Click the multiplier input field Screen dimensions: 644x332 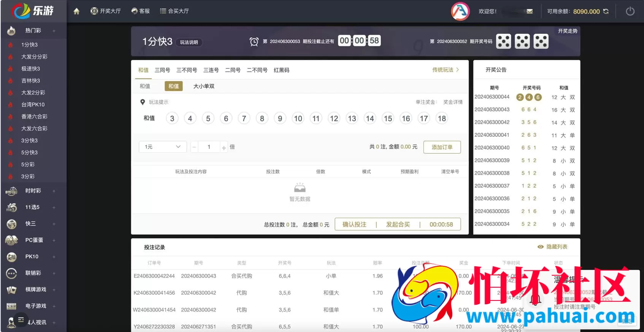pos(209,147)
